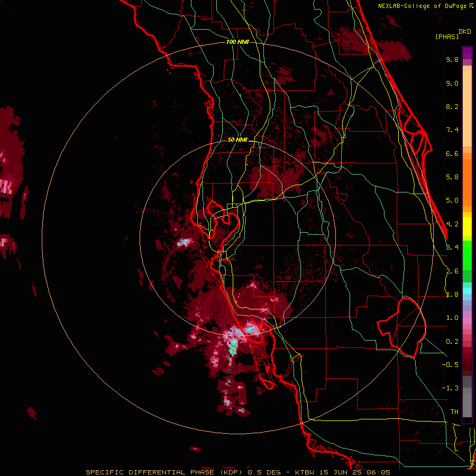Screen dimensions: 476x476
Task: Click the 1.0 color bar value
Action: pos(452,318)
